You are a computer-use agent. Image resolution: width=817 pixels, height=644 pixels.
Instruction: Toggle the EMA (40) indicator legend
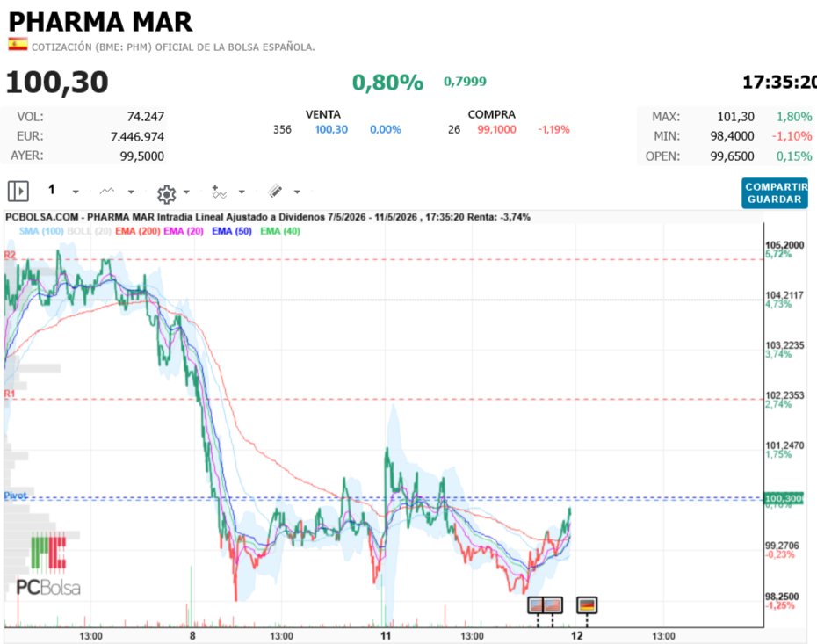pyautogui.click(x=280, y=231)
